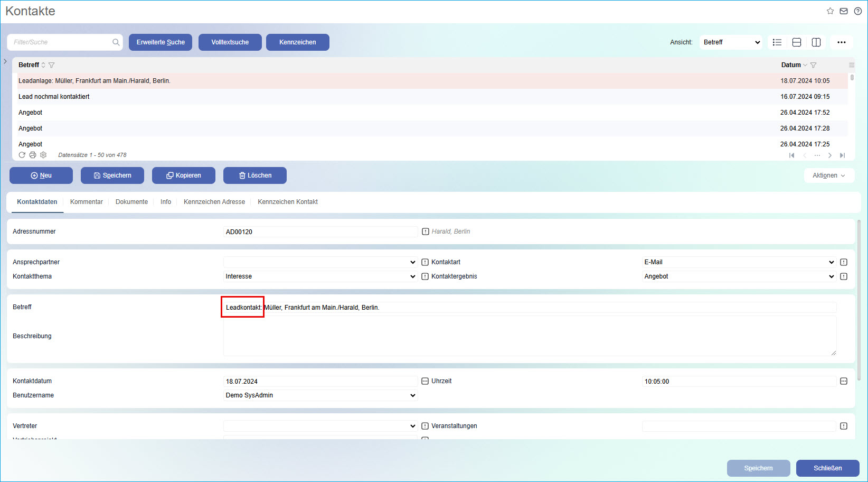Open the envelope mail icon in the header
868x482 pixels.
(x=844, y=11)
